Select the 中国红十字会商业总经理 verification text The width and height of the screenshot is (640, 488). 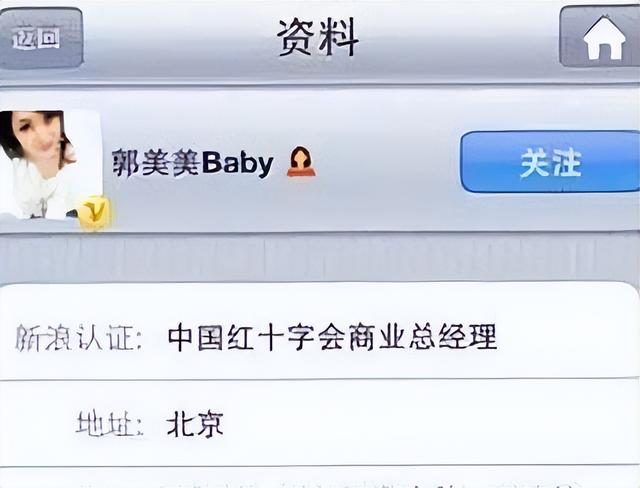click(x=332, y=337)
